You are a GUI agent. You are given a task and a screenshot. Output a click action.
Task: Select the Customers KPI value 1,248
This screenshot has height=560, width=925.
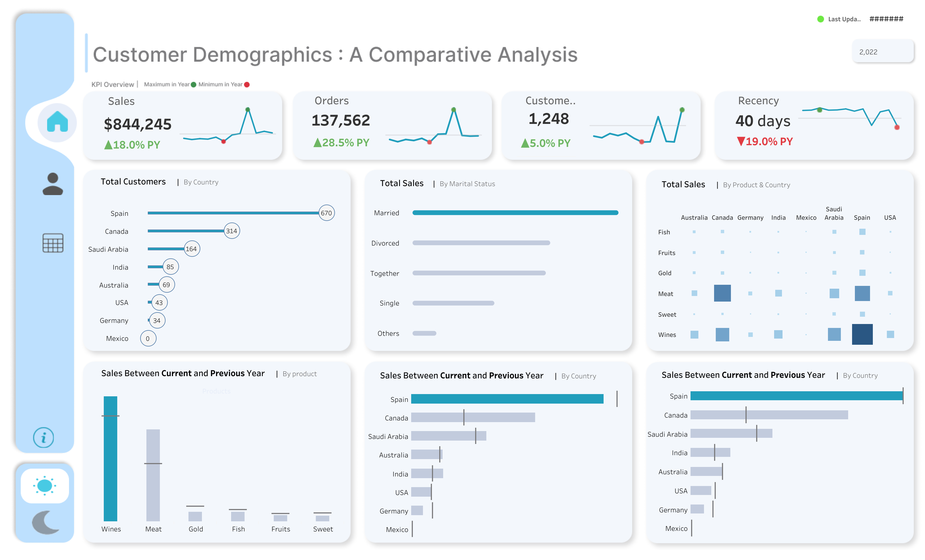click(549, 119)
